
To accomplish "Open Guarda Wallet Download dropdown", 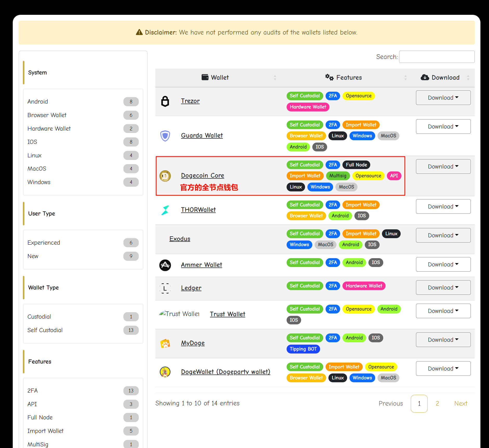I will [443, 126].
